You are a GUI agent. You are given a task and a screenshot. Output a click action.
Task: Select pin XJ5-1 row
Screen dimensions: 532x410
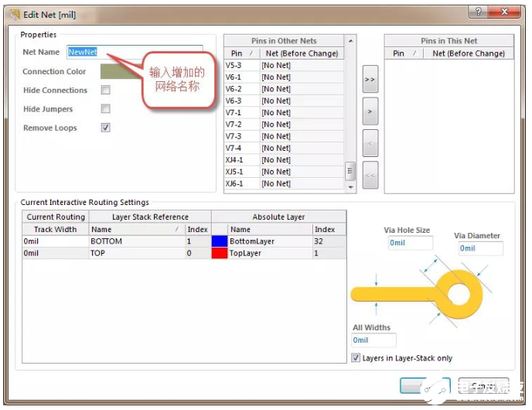pyautogui.click(x=284, y=172)
